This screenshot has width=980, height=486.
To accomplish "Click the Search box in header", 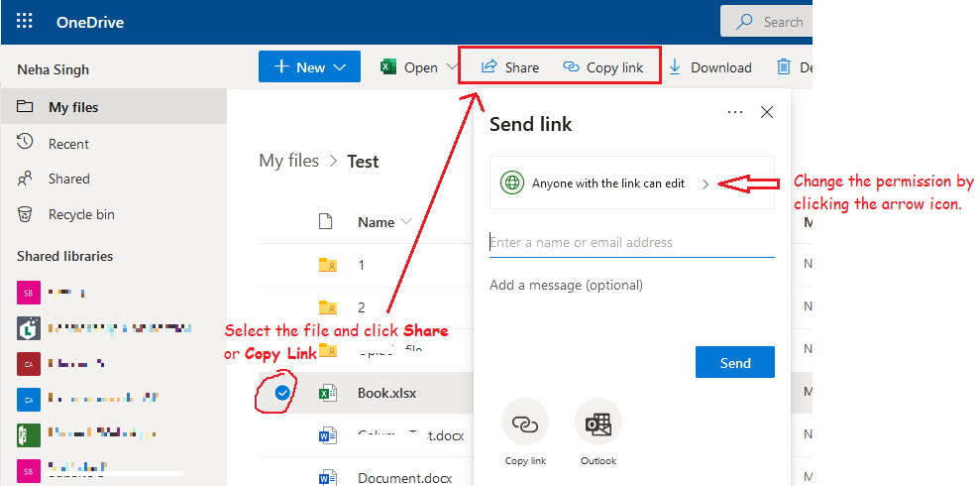I will pyautogui.click(x=766, y=22).
